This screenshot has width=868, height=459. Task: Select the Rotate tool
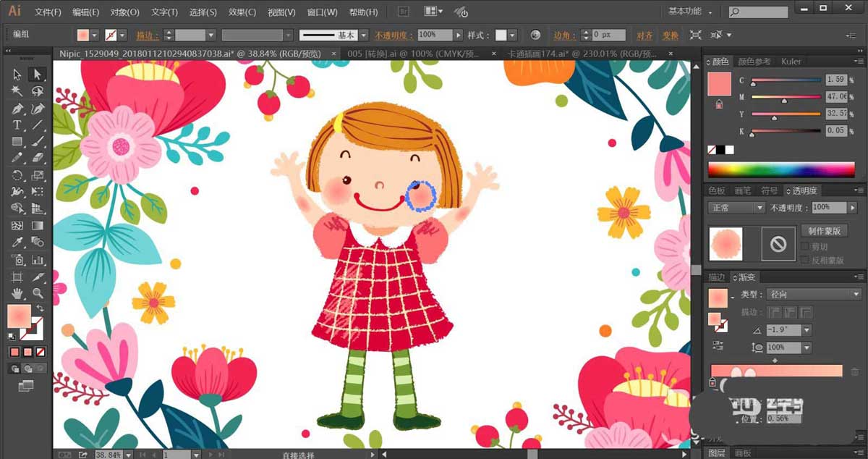tap(17, 175)
